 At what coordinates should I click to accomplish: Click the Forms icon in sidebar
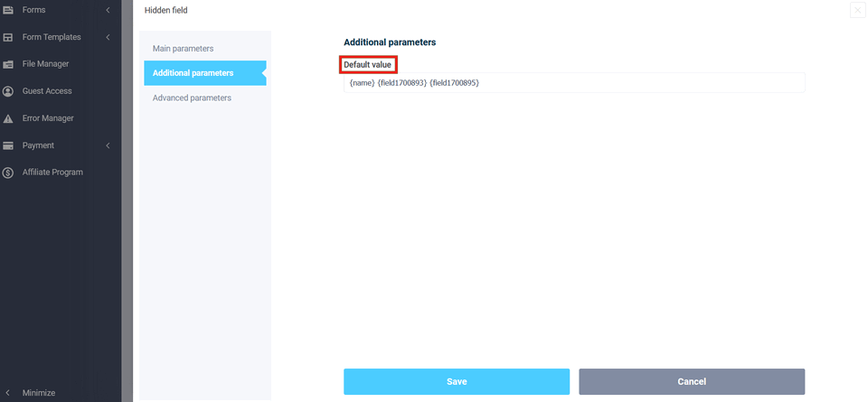click(x=8, y=10)
